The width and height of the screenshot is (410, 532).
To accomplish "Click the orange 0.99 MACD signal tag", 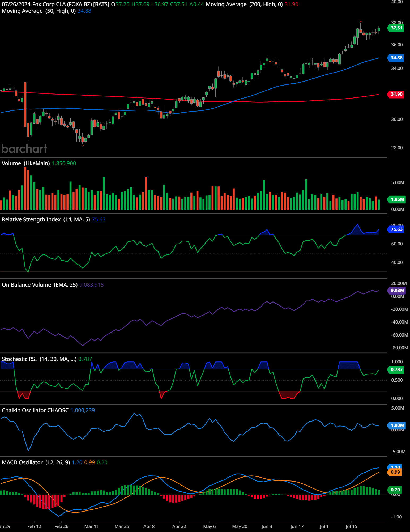I will [395, 472].
